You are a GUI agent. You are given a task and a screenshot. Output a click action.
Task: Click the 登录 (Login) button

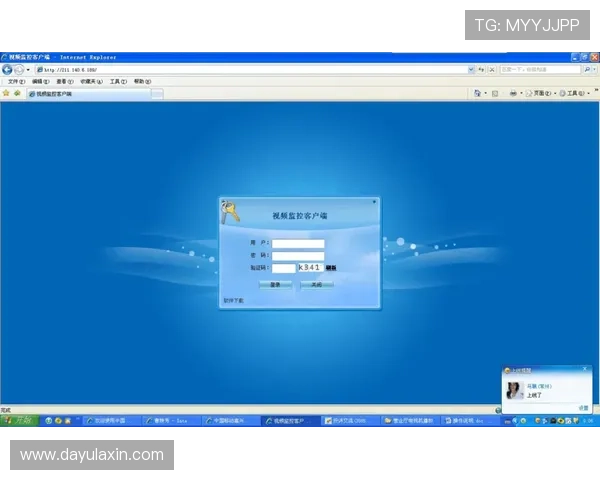[275, 284]
